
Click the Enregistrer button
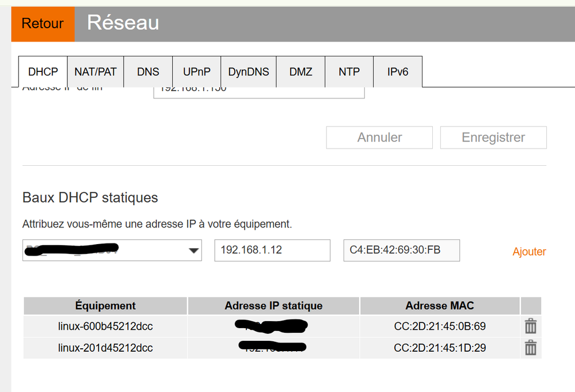(x=493, y=138)
